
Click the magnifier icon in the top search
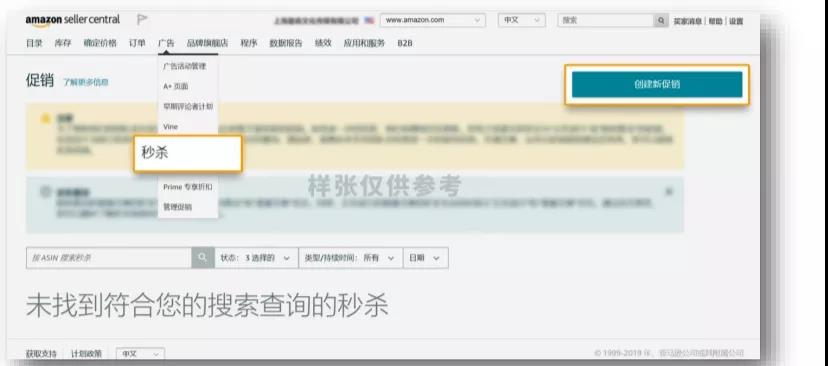coord(661,21)
